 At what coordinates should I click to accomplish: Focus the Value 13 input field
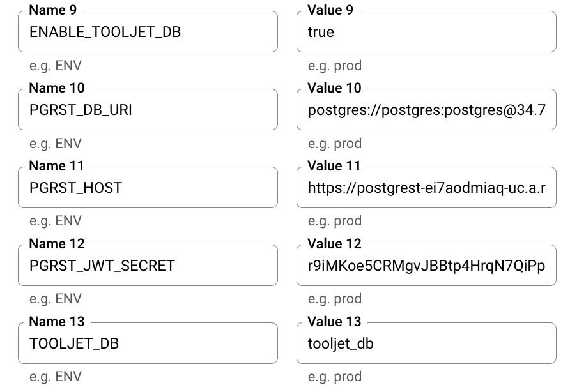click(x=426, y=343)
